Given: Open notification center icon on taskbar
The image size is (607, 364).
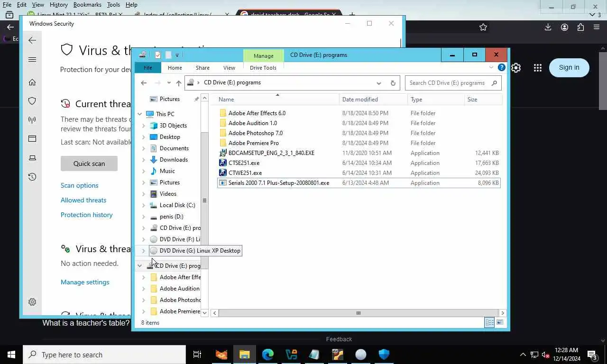Looking at the screenshot, I should (x=592, y=355).
